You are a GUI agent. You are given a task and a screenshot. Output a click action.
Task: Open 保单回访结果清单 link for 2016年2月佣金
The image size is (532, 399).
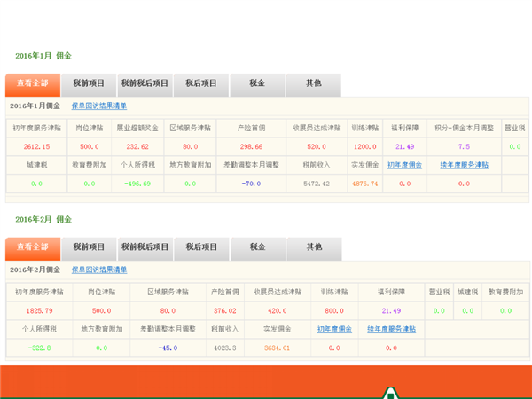click(x=99, y=270)
